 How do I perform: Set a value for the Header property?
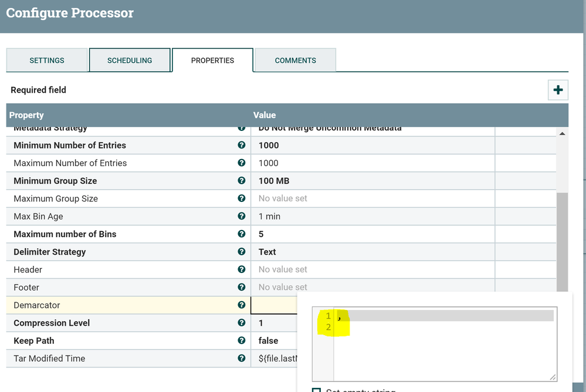pyautogui.click(x=372, y=270)
